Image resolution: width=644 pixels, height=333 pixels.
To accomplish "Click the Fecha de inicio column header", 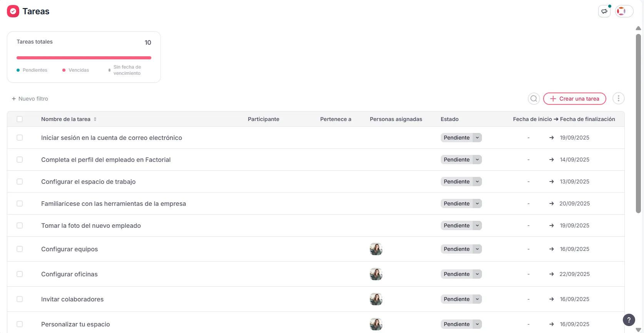I will click(532, 119).
